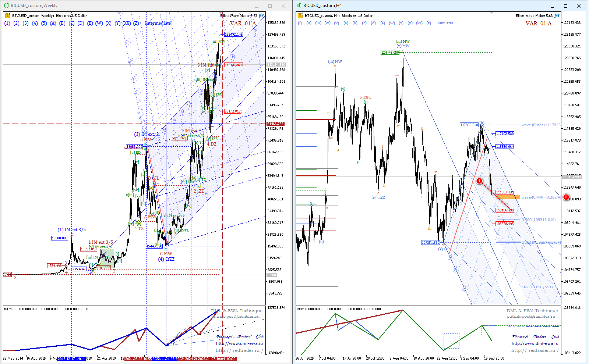Open the Minuette wave degree selector
This screenshot has height=364, width=589.
pos(445,23)
